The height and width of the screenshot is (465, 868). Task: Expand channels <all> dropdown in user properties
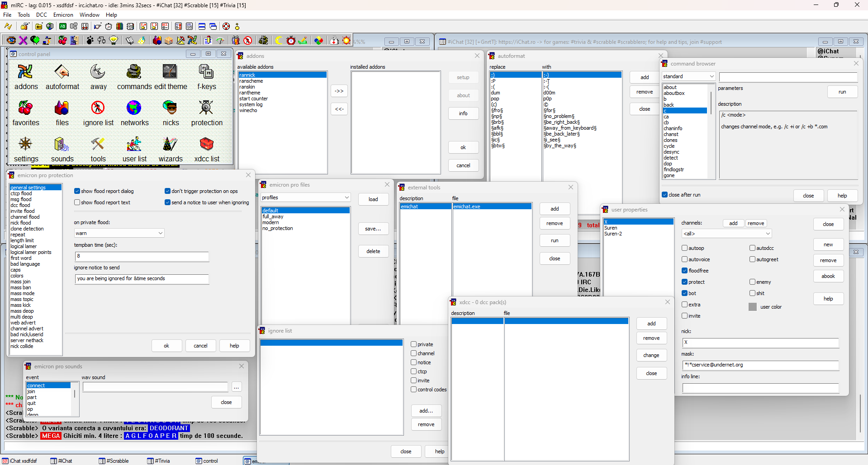[x=726, y=234]
